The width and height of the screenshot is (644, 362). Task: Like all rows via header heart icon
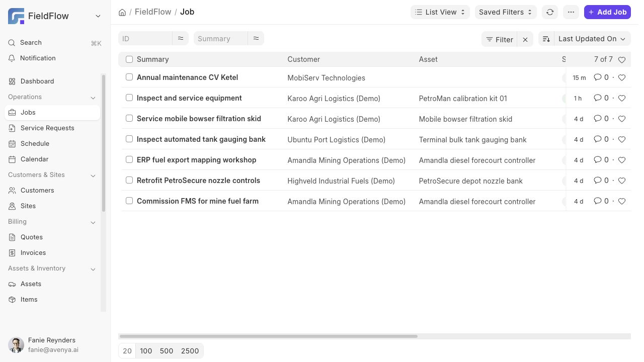[x=622, y=59]
